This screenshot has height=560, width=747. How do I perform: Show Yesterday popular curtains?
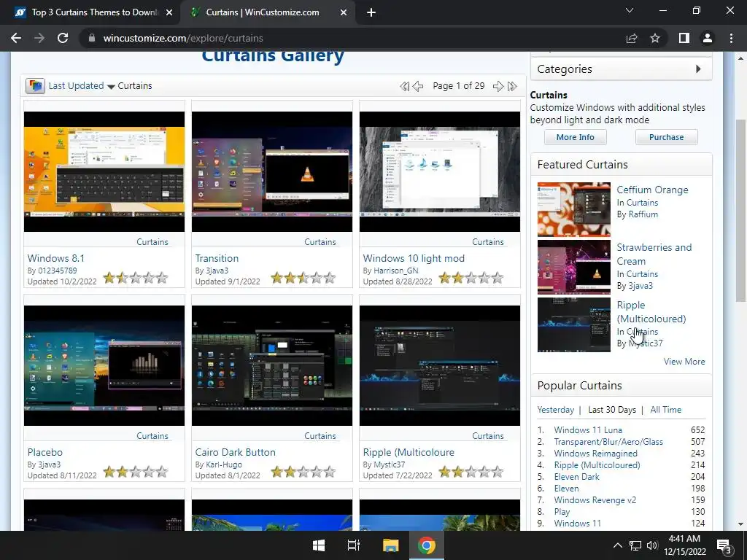click(555, 410)
